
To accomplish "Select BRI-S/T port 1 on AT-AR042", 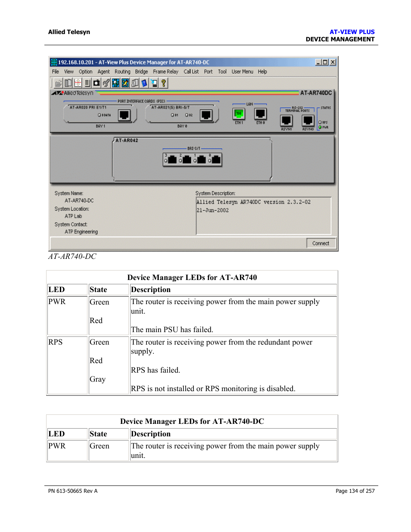I will (202, 160).
